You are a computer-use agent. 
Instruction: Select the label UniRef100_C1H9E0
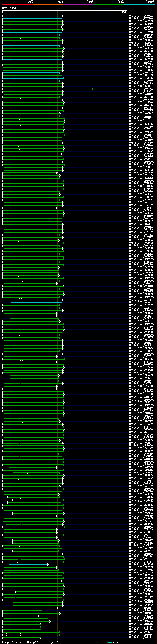(x=141, y=305)
